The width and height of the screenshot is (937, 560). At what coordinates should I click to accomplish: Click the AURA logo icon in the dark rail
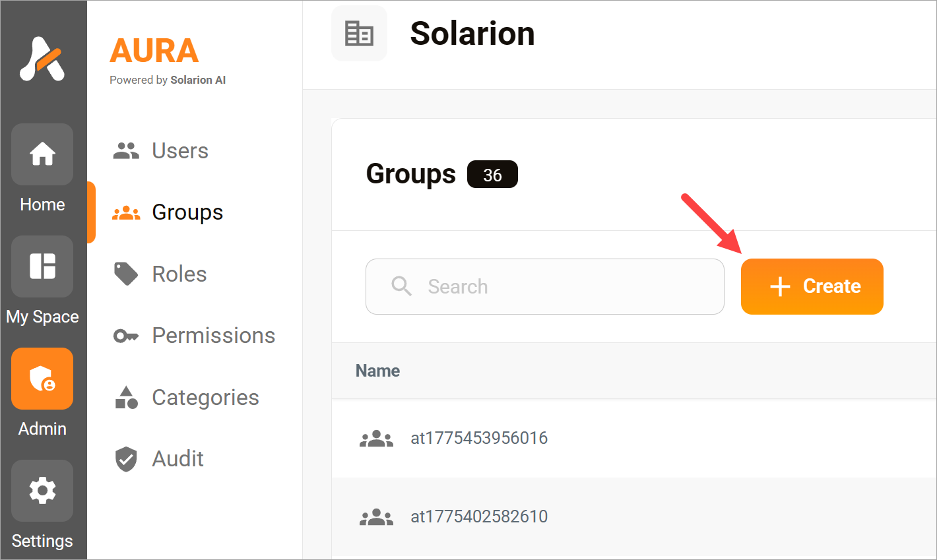[x=42, y=59]
